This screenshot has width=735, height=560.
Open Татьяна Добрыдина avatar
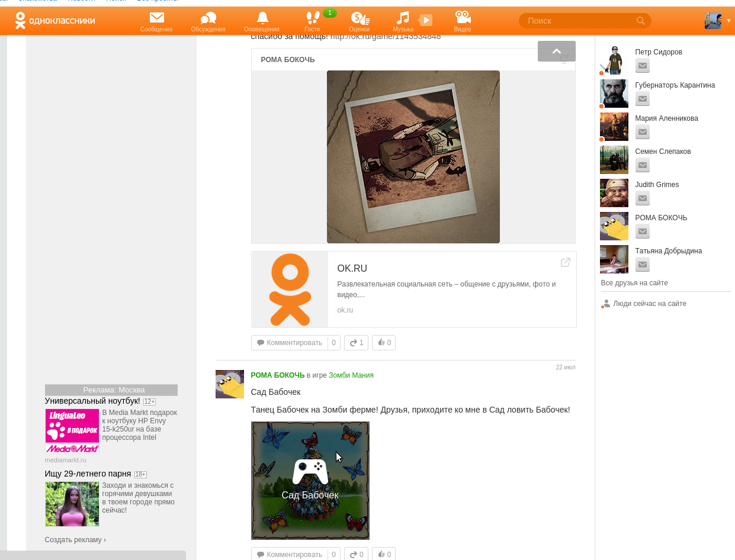click(x=614, y=259)
